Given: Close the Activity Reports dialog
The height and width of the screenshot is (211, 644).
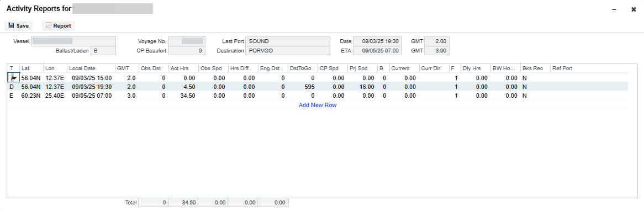Looking at the screenshot, I should pyautogui.click(x=634, y=9).
